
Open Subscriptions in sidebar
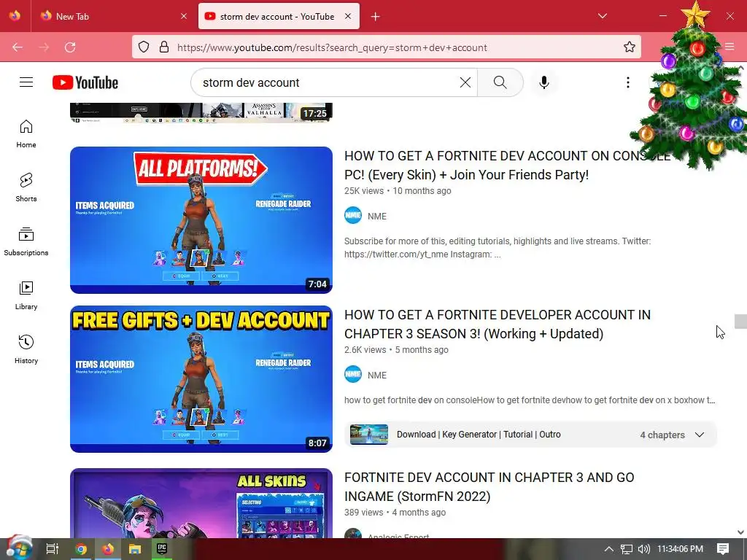[x=26, y=241]
